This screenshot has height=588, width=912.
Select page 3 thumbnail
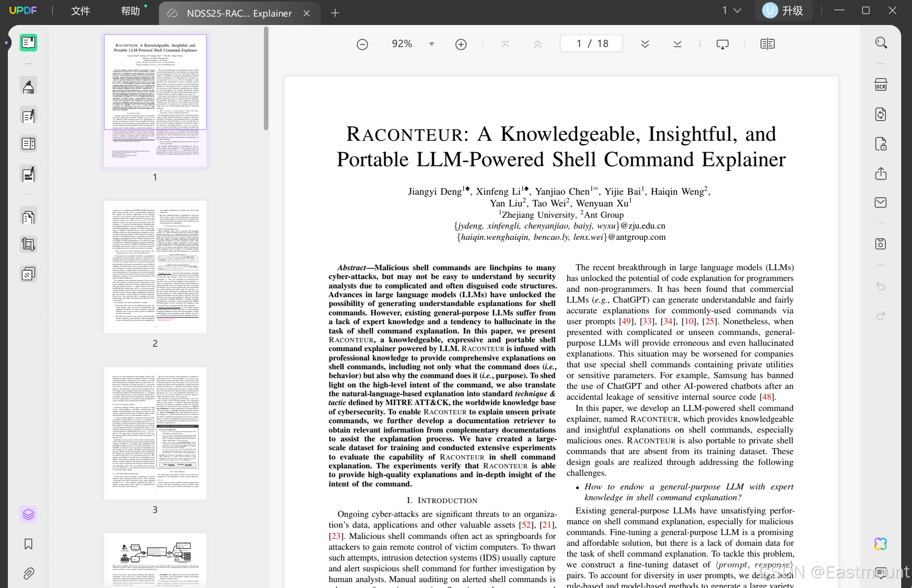[155, 433]
